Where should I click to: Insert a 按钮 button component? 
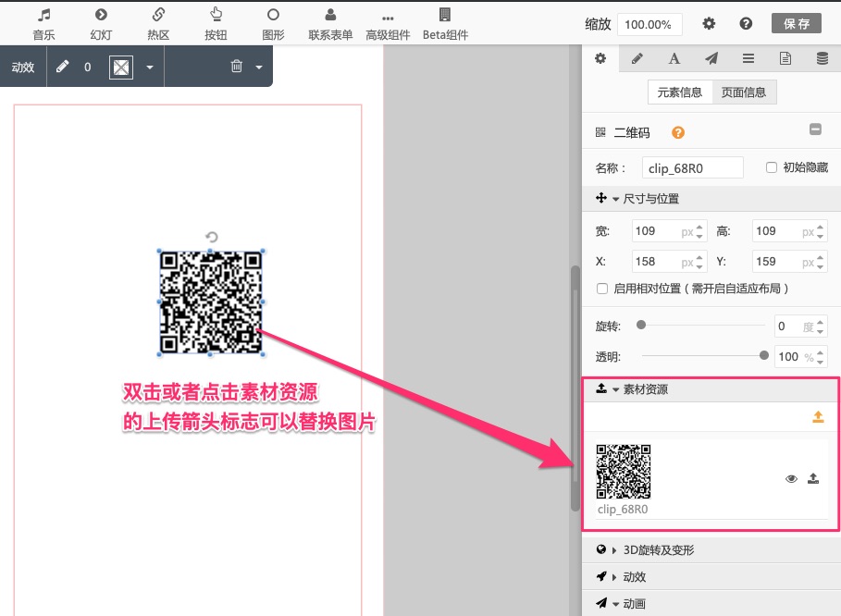click(216, 24)
